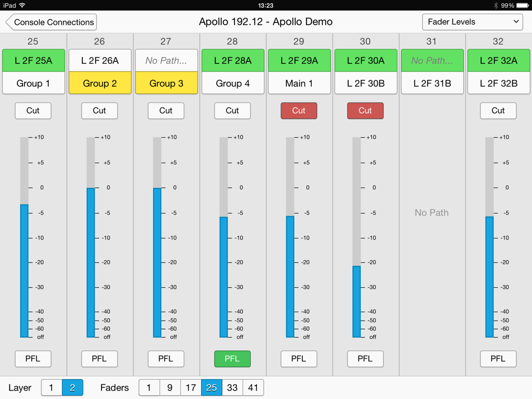Image resolution: width=532 pixels, height=399 pixels.
Task: Select Group 4 on fader 28
Action: tap(233, 83)
